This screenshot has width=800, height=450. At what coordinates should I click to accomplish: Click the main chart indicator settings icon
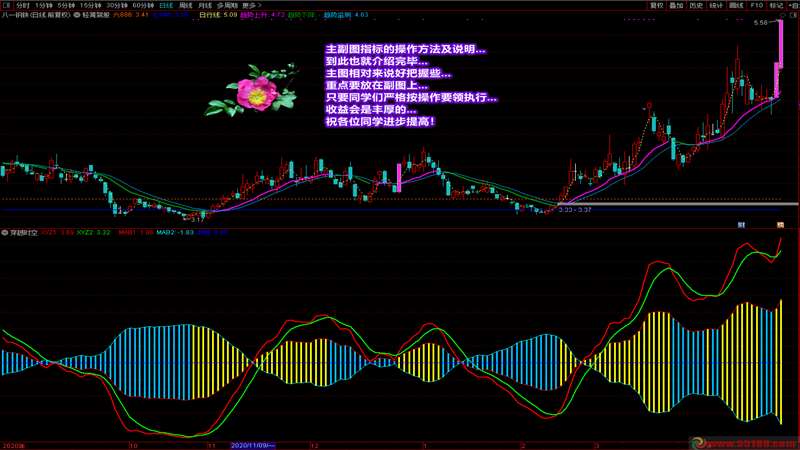[x=74, y=16]
